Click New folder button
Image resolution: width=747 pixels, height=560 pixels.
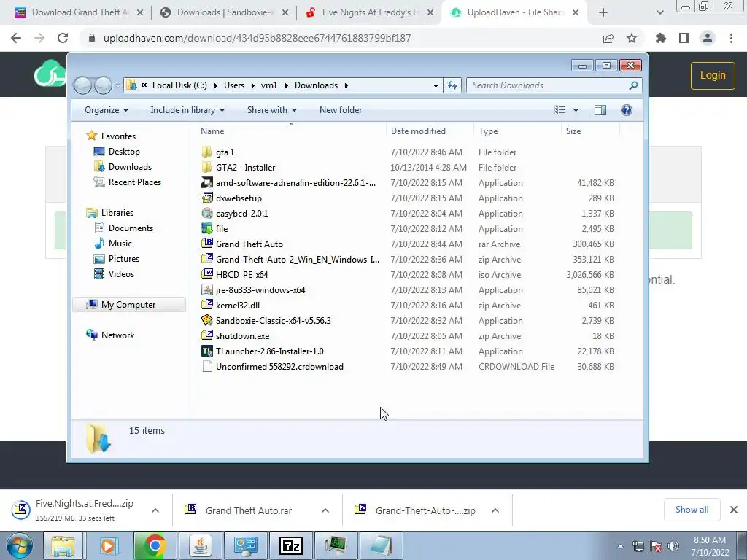click(x=341, y=110)
